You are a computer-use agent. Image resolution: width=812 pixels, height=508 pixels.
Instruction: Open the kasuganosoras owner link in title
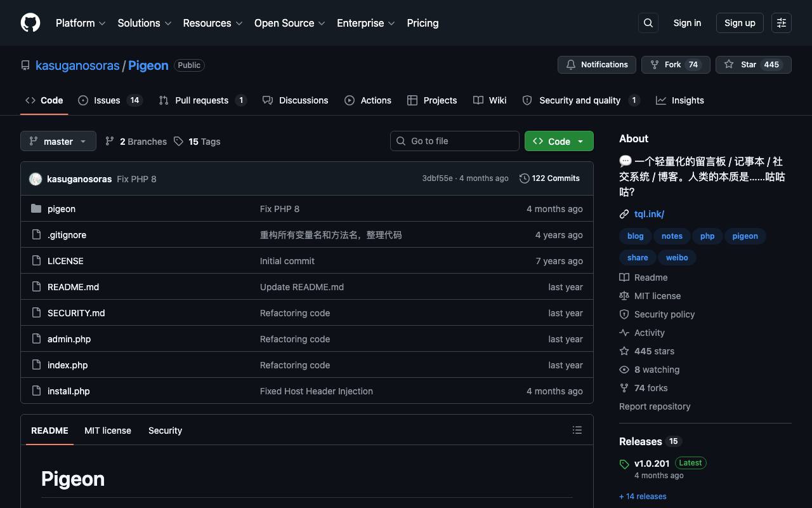(x=77, y=65)
